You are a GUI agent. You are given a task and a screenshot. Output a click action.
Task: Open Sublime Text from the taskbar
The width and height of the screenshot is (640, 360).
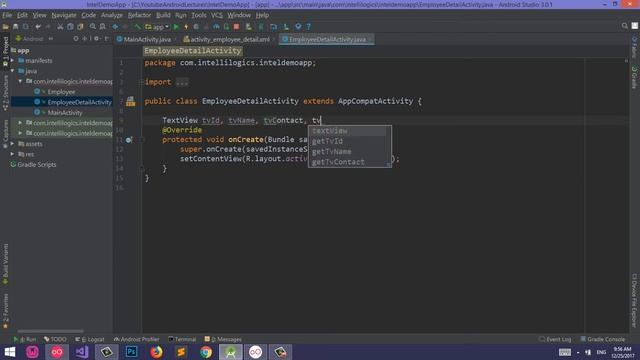(x=181, y=352)
